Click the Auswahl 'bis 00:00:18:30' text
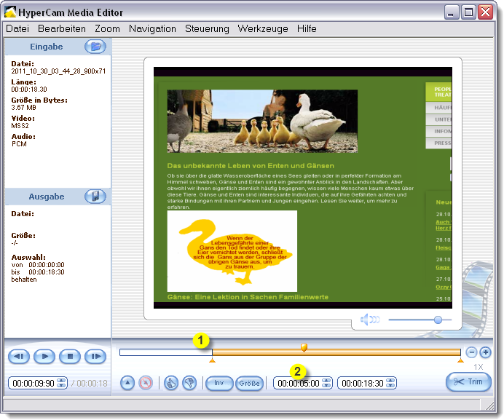Screen dimensions: 504x420 pos(38,272)
